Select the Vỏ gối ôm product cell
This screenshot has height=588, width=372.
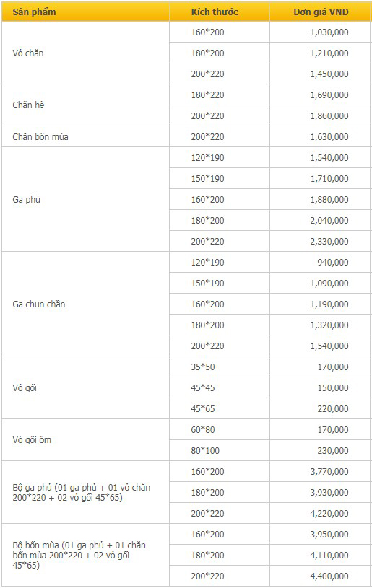(85, 439)
